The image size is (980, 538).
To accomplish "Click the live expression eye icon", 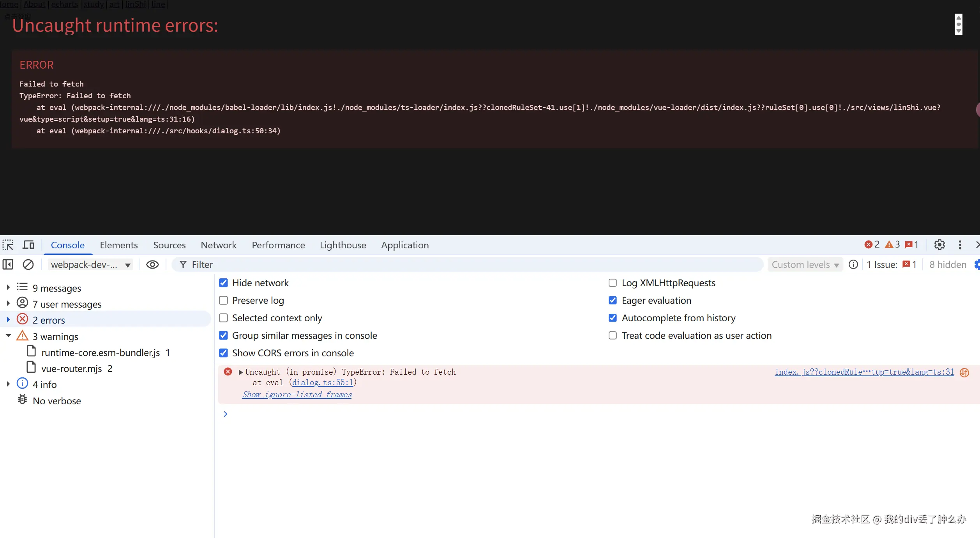I will point(152,265).
